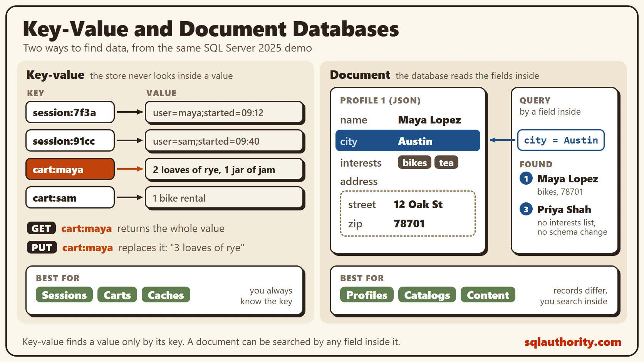Select the Caches tag
The width and height of the screenshot is (644, 362).
pos(166,295)
